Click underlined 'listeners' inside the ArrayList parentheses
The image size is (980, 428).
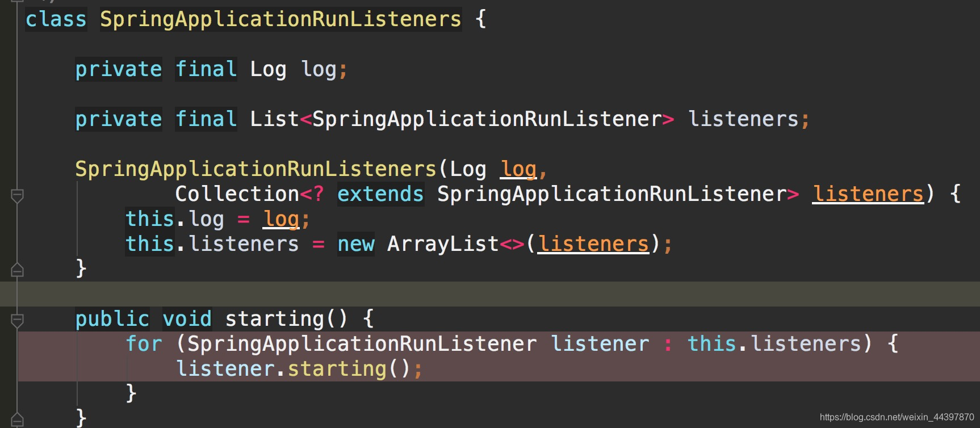pyautogui.click(x=593, y=244)
